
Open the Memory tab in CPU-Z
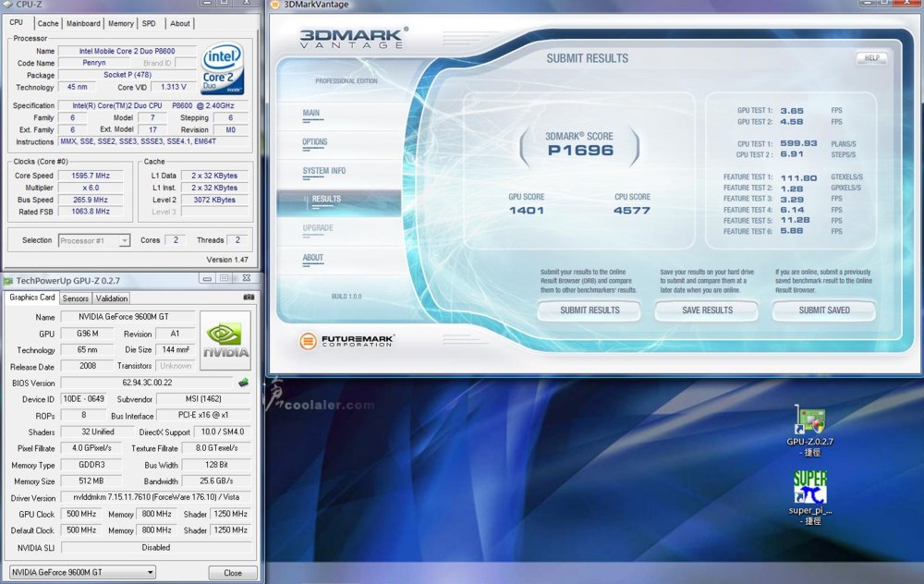click(121, 24)
